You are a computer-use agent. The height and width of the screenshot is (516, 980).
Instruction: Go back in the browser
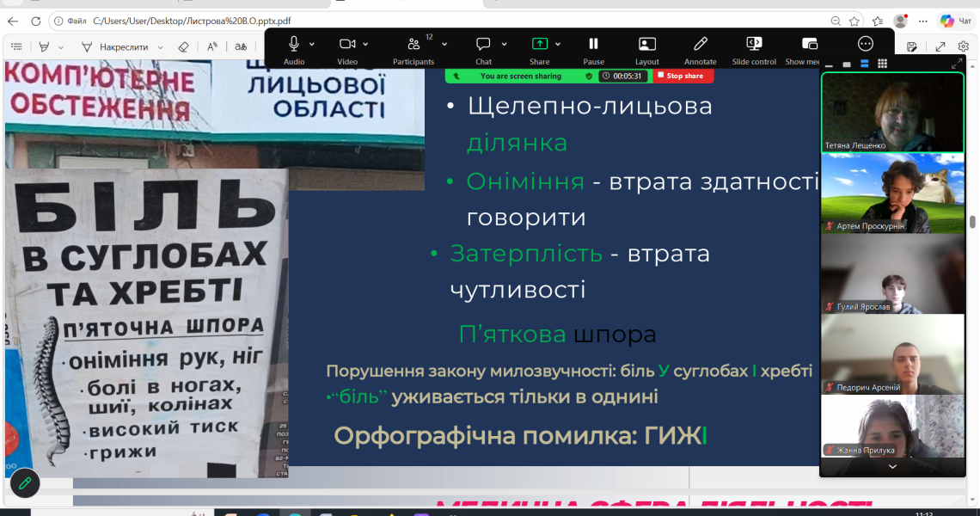13,21
